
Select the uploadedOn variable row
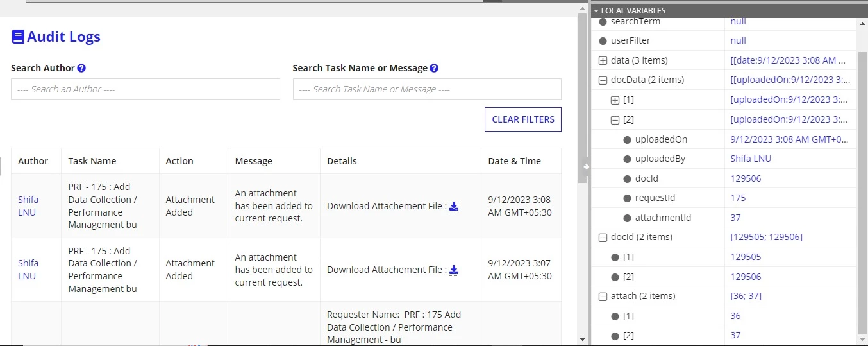(x=724, y=139)
